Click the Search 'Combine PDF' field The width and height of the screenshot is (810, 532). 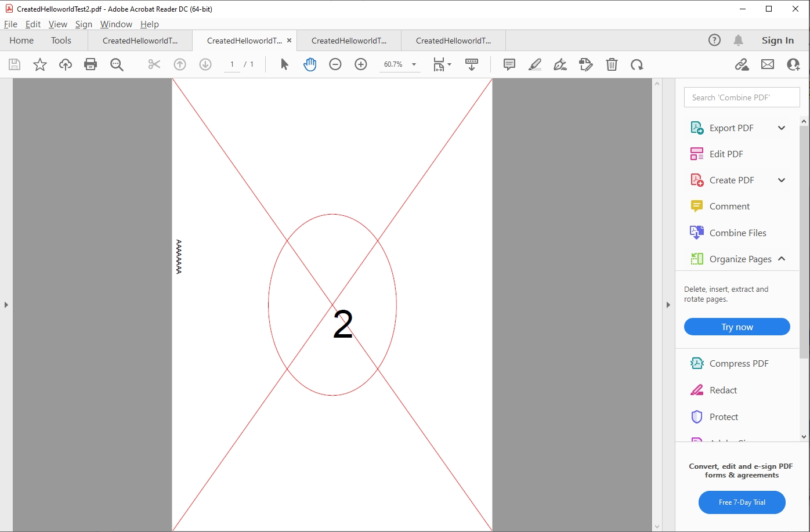(742, 97)
